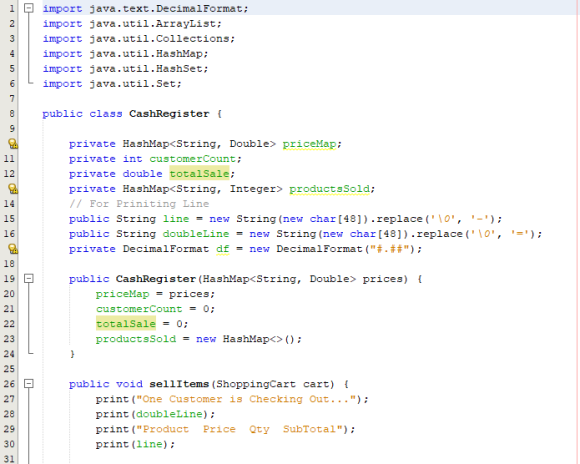Image resolution: width=580 pixels, height=464 pixels.
Task: Click the sellItems method name
Action: coord(179,384)
